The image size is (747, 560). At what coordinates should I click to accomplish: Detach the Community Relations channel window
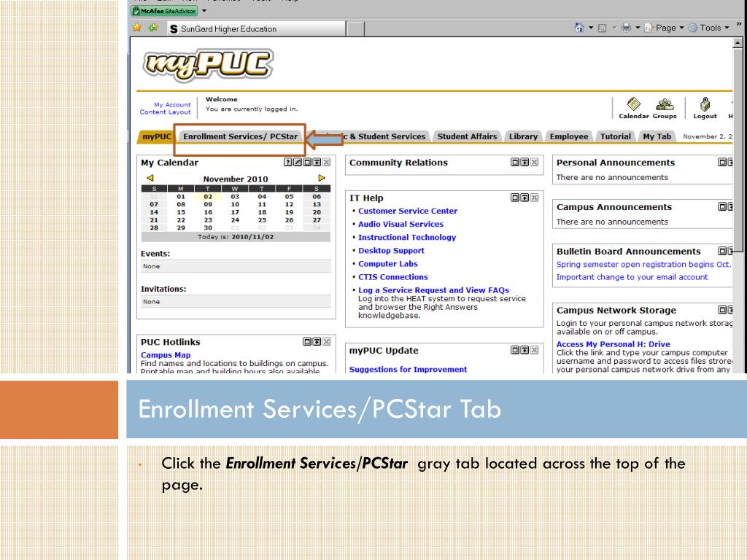tap(515, 162)
